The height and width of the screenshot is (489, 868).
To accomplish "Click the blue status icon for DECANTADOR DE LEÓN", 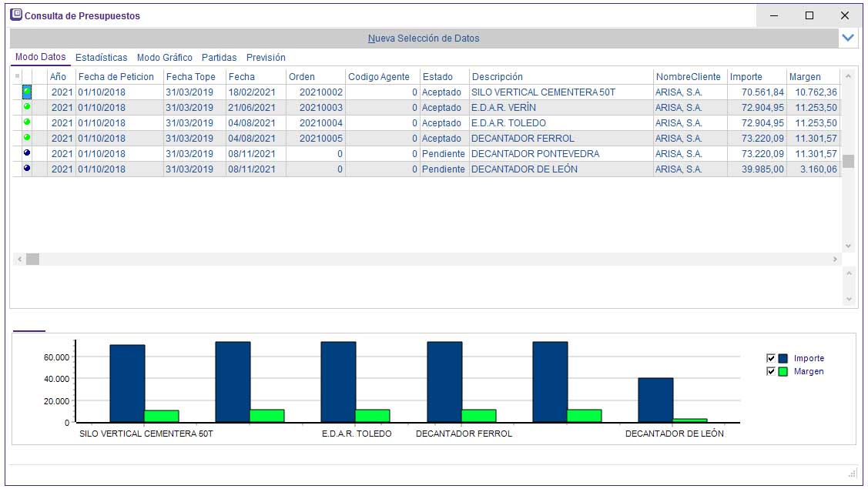I will tap(27, 169).
